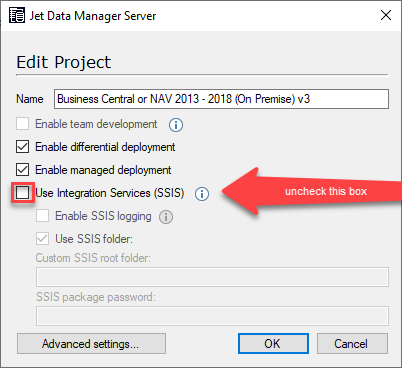
Task: Click the 'Use Integration Services (SSIS)' label
Action: 110,193
